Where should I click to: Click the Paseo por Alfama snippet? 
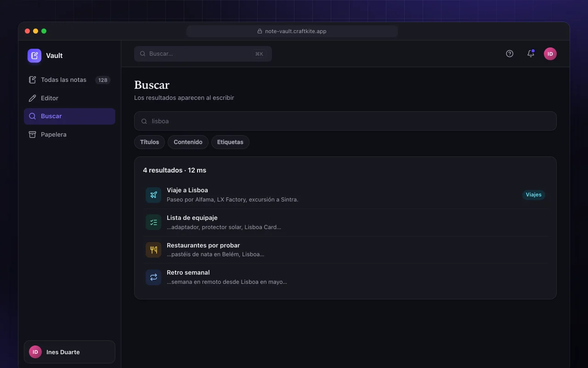click(x=232, y=200)
